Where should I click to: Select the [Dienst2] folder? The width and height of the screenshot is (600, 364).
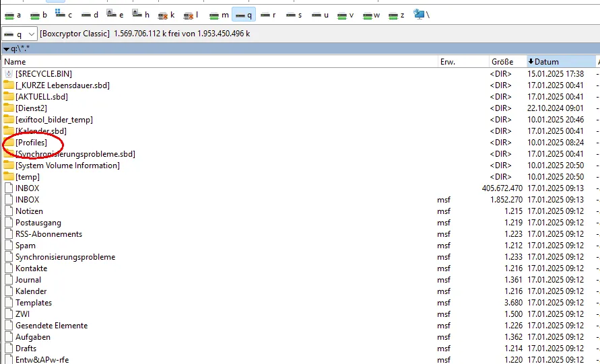pos(32,108)
